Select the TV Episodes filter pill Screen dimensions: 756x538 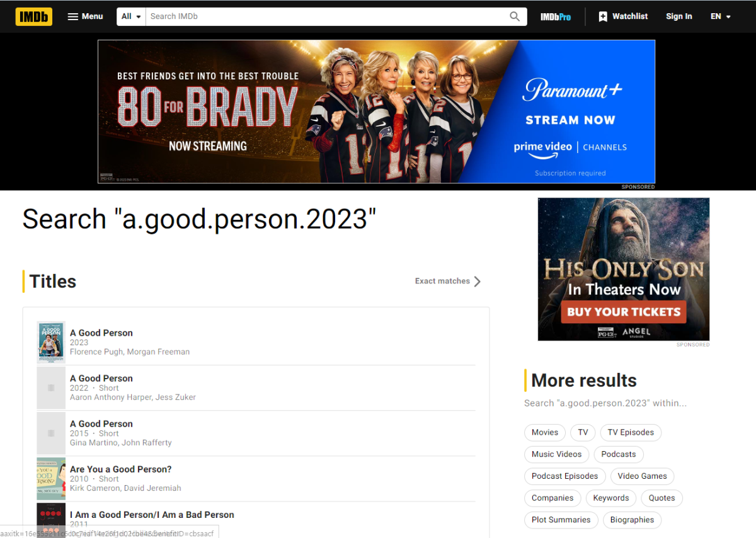pos(631,432)
